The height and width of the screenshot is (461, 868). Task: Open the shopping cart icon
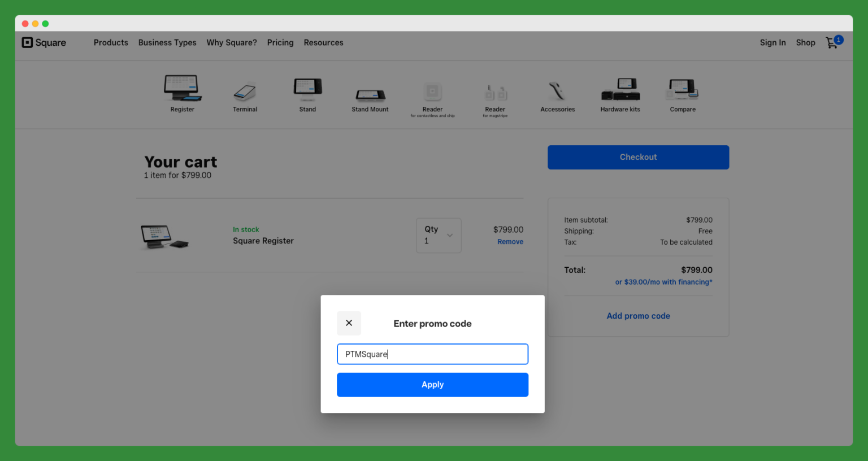pos(834,42)
